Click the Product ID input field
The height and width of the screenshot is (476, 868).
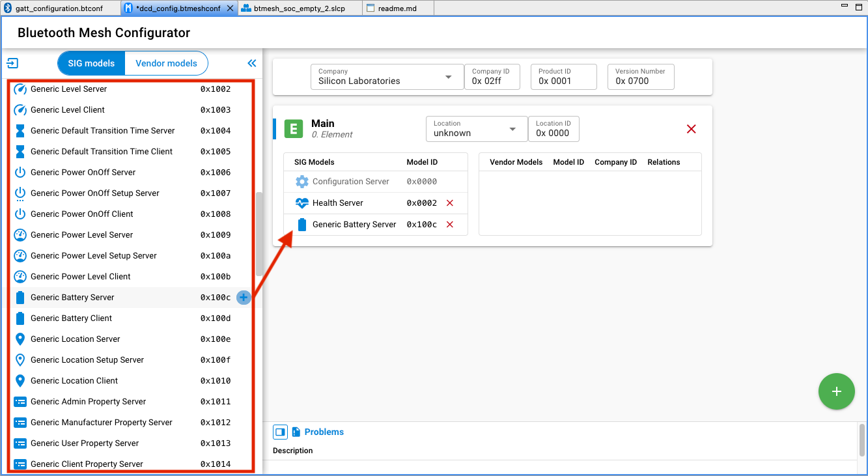click(x=564, y=81)
